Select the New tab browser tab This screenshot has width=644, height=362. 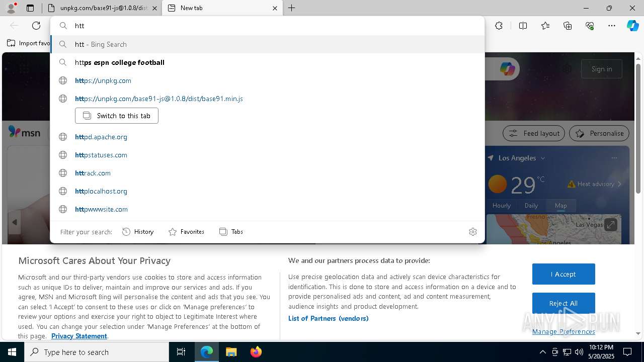(x=222, y=8)
